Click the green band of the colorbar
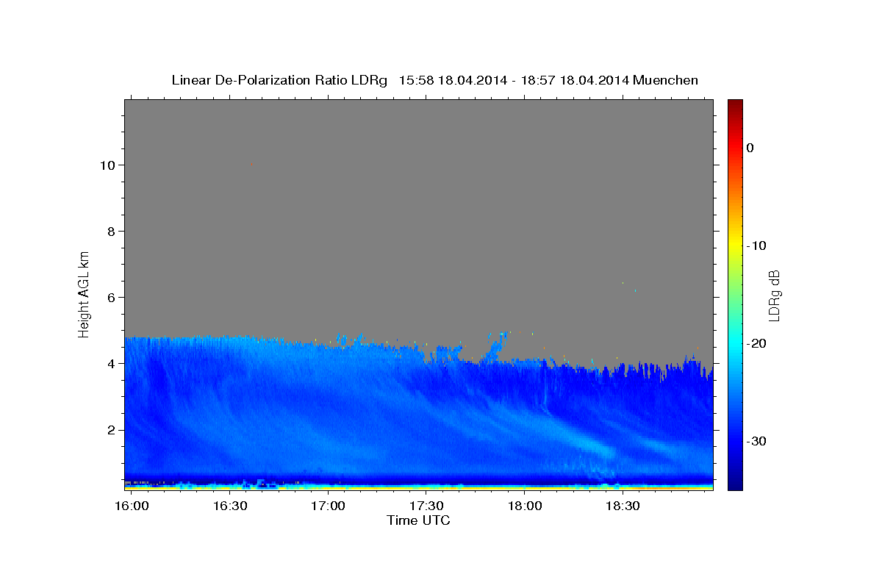 coord(735,294)
